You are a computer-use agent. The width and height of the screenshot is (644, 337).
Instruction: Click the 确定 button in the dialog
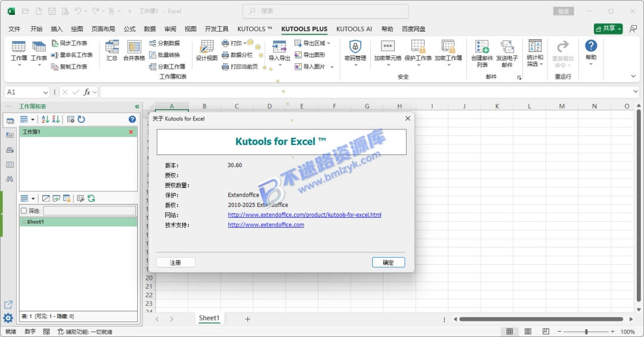click(x=388, y=262)
